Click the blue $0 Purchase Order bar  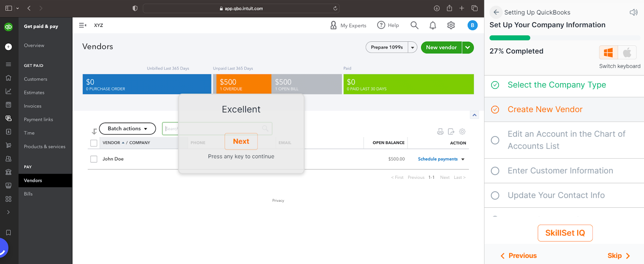click(147, 84)
